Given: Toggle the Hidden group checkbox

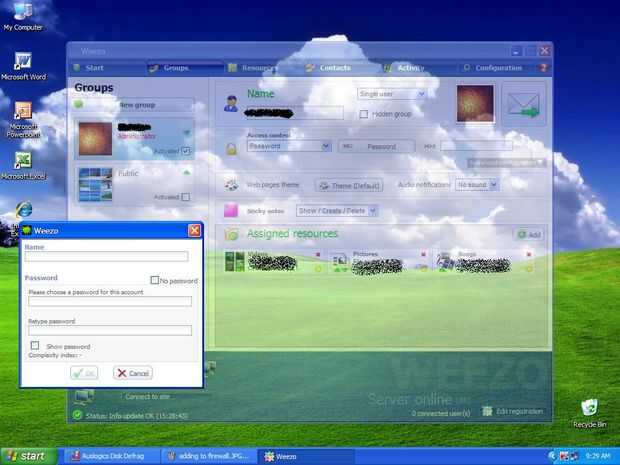Looking at the screenshot, I should [363, 114].
